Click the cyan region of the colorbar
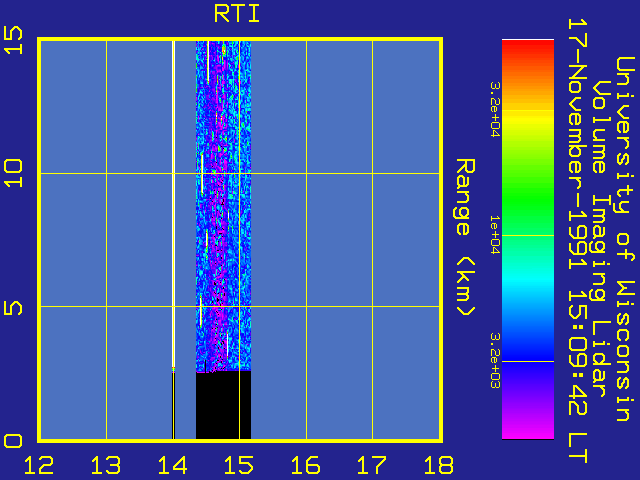 tap(528, 280)
